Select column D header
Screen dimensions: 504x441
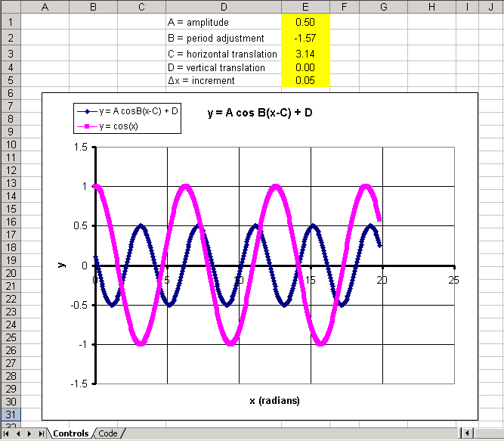click(x=223, y=7)
